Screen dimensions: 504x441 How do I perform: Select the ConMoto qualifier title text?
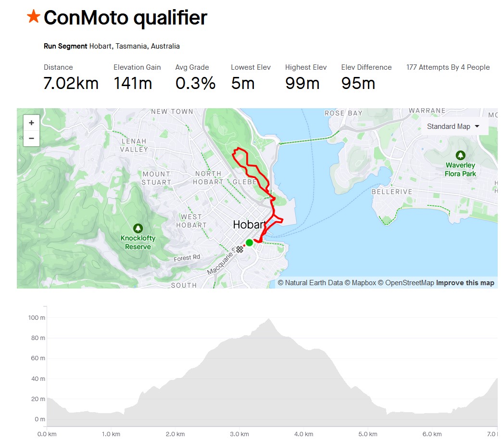(x=125, y=18)
